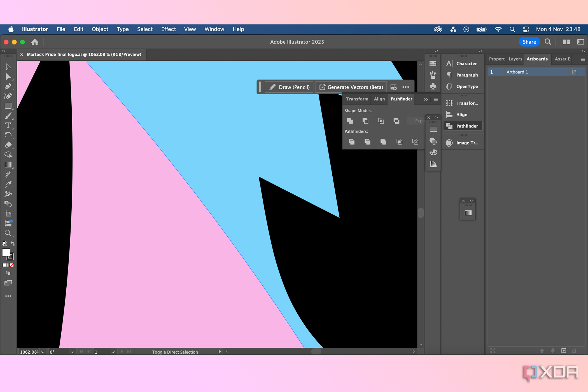Switch to the Layers tab
The width and height of the screenshot is (588, 392).
pyautogui.click(x=515, y=59)
